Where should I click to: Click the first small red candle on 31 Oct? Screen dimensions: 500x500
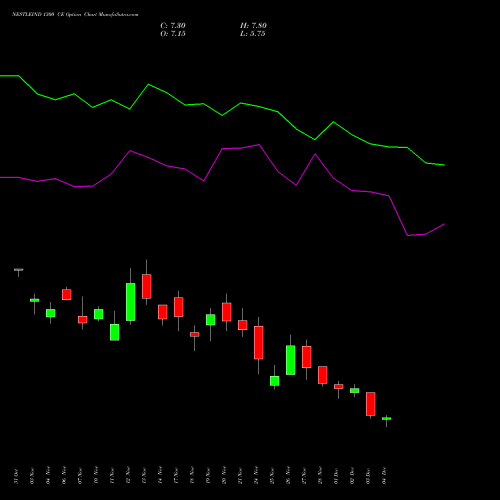click(19, 270)
